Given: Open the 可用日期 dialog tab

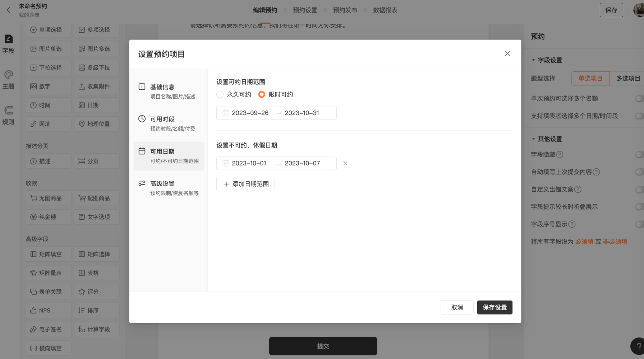Looking at the screenshot, I should click(x=168, y=156).
